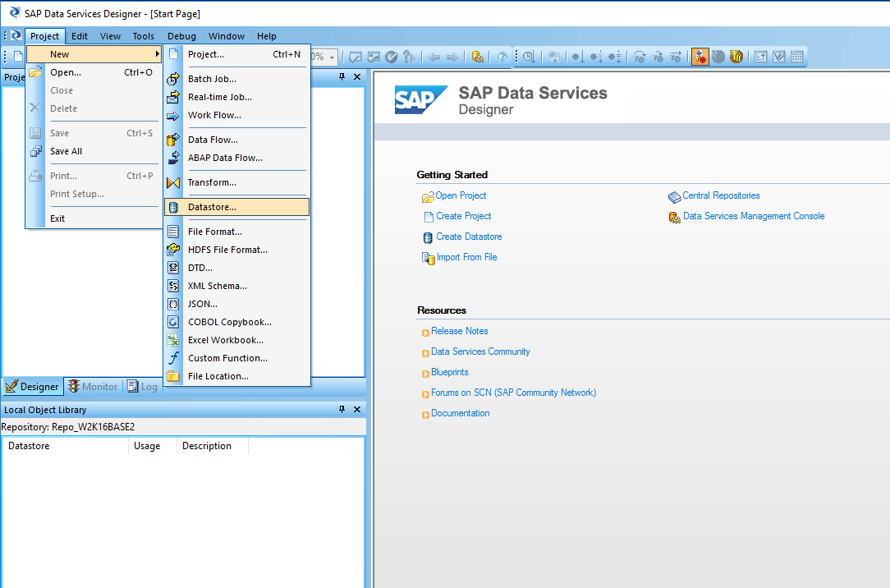The width and height of the screenshot is (890, 588).
Task: Expand the New submenu arrow
Action: pos(157,54)
